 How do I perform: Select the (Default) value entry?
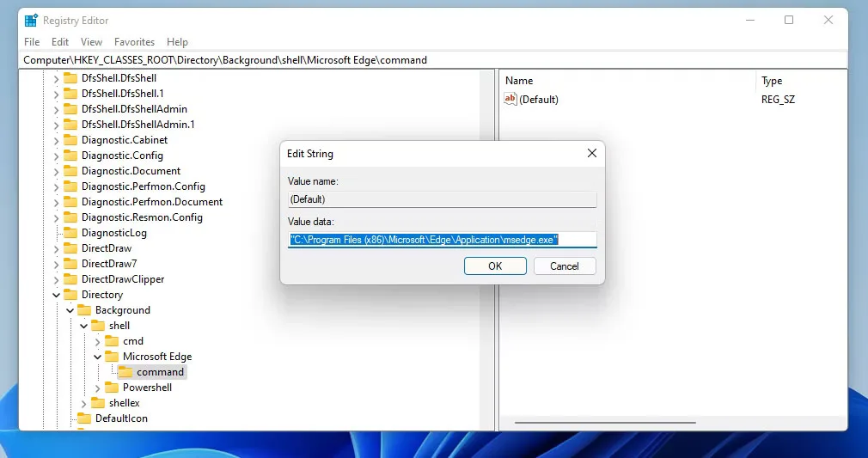539,100
